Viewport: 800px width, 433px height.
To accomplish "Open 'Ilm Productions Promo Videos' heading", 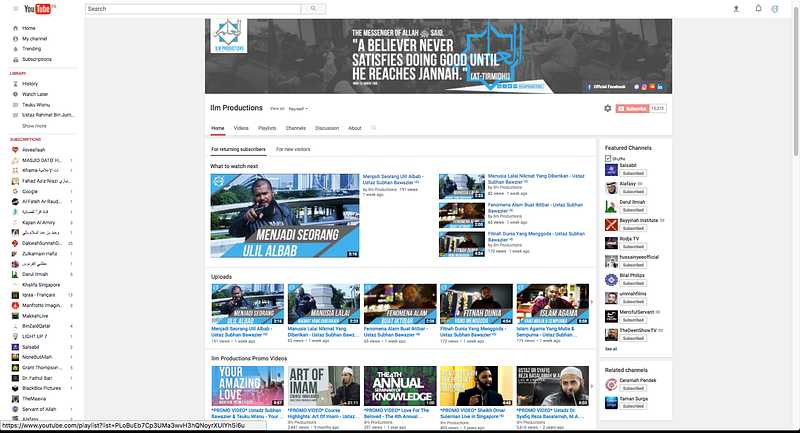I will 249,359.
